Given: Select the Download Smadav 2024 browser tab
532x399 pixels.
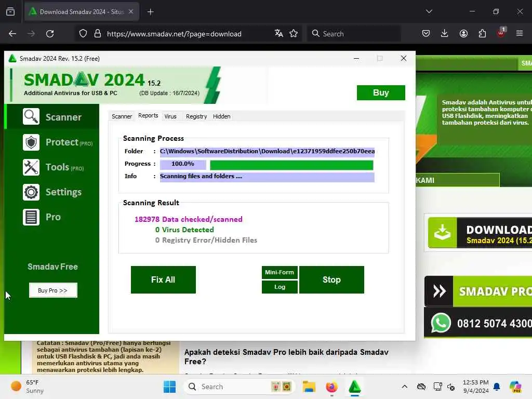Looking at the screenshot, I should tap(82, 12).
